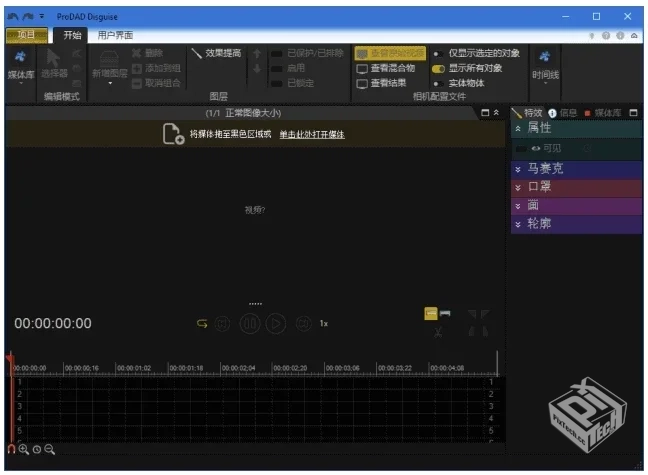This screenshot has height=475, width=648.
Task: Click the scissors cut icon
Action: click(438, 332)
